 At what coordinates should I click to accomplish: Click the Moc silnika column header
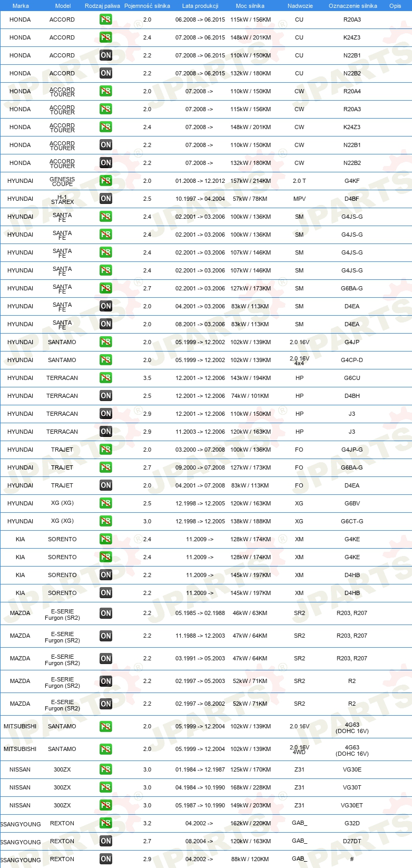pos(250,6)
